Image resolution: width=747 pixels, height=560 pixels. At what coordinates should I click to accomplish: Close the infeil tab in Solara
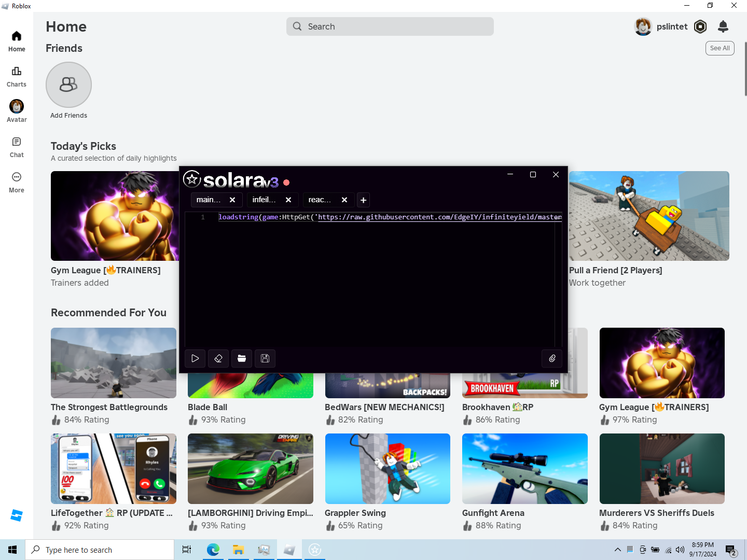[x=288, y=200]
